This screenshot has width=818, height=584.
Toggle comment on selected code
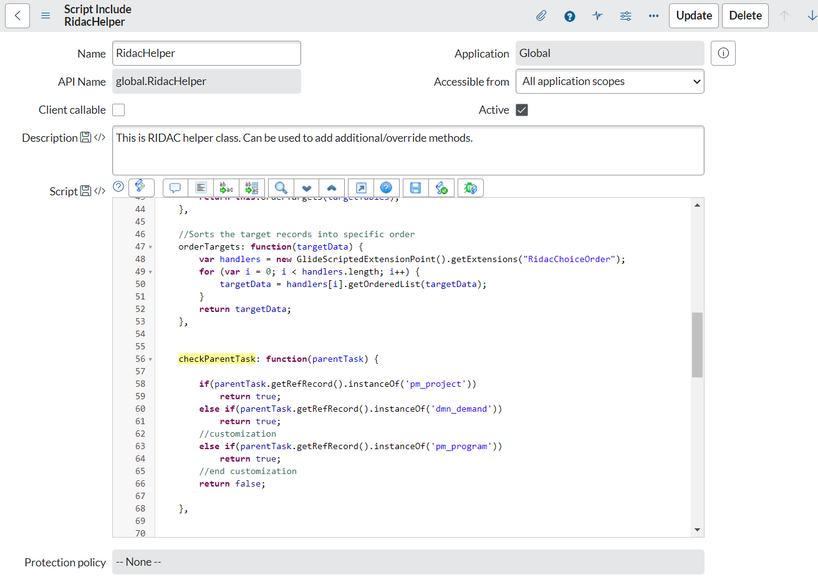coord(175,188)
